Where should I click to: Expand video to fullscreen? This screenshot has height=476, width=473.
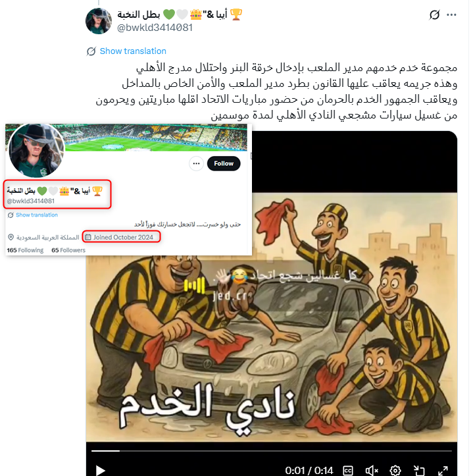[x=443, y=471]
